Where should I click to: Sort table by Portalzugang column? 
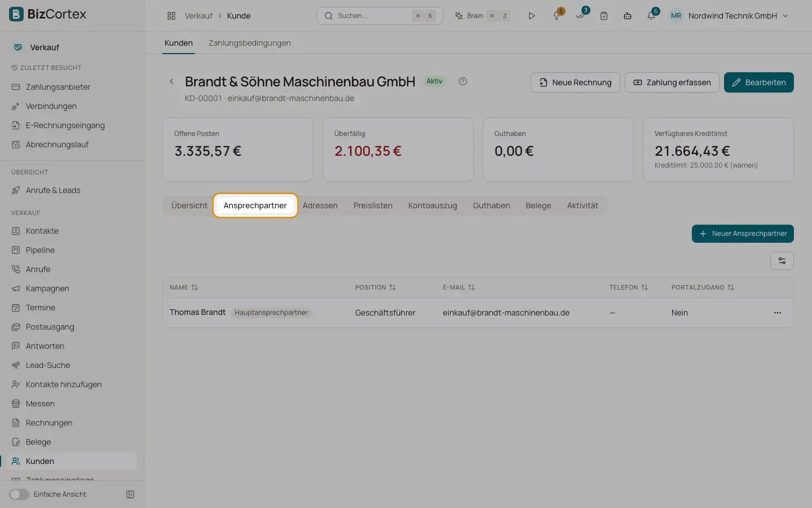pos(703,287)
